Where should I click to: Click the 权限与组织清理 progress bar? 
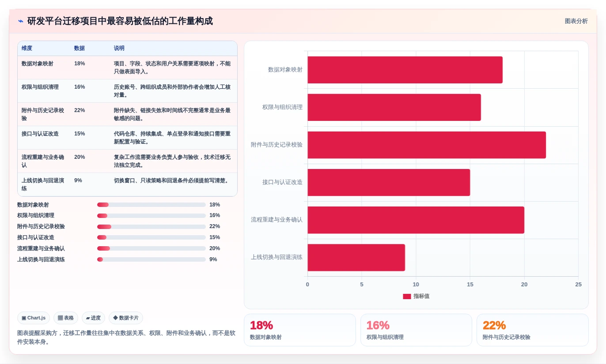151,216
